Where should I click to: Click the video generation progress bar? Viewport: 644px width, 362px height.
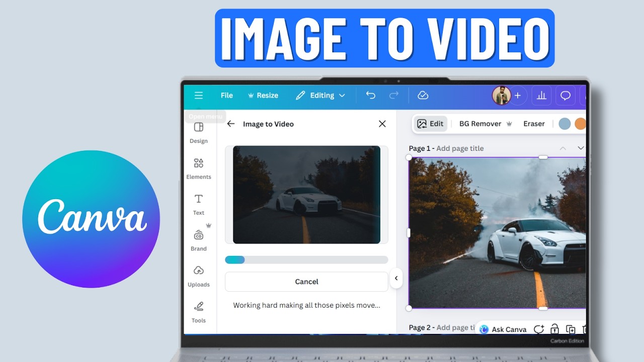coord(306,260)
